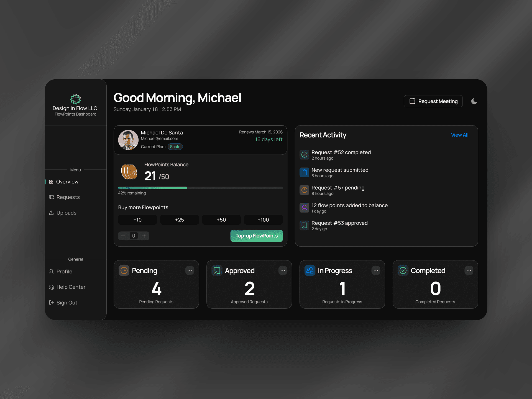Open View All recent activity
Image resolution: width=532 pixels, height=399 pixels.
[x=459, y=135]
